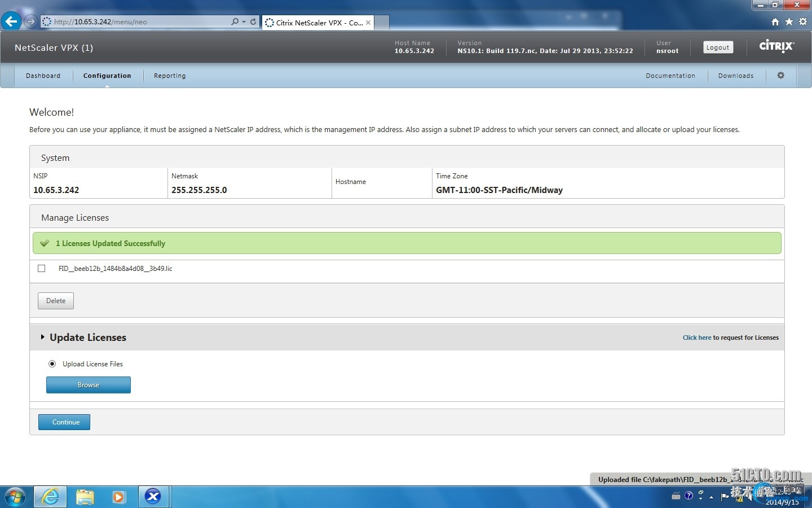Click the Netmask value 255.255.255.0
The height and width of the screenshot is (508, 812).
pos(199,190)
